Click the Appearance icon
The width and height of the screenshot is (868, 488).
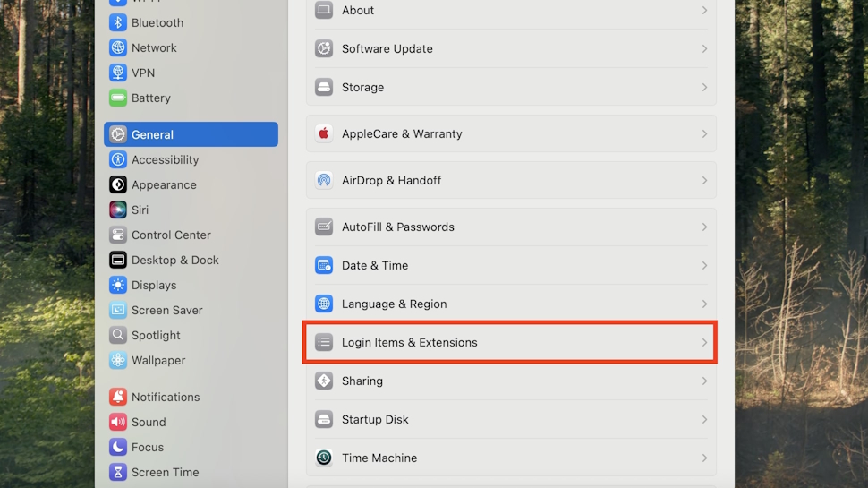[117, 184]
